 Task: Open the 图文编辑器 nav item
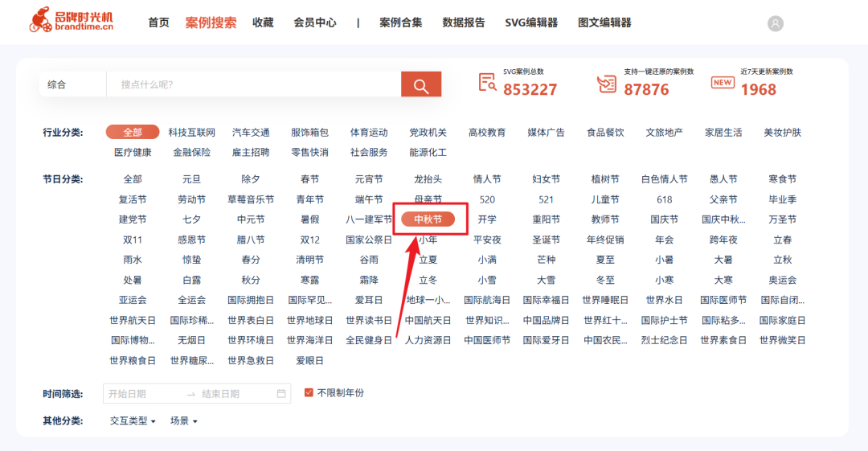pyautogui.click(x=604, y=23)
